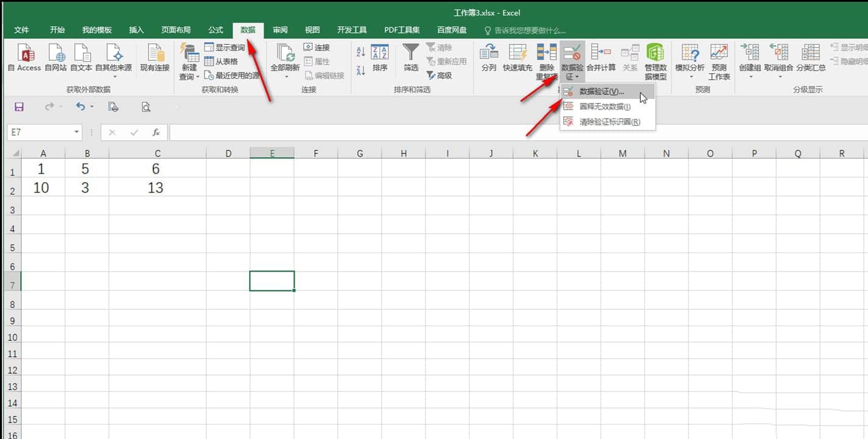The image size is (868, 439).
Task: Select cell B2 containing 3
Action: pyautogui.click(x=87, y=188)
